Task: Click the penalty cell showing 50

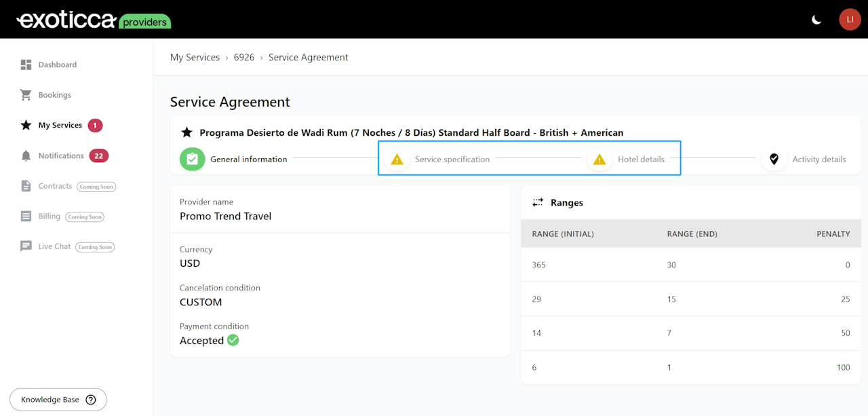Action: pos(846,333)
